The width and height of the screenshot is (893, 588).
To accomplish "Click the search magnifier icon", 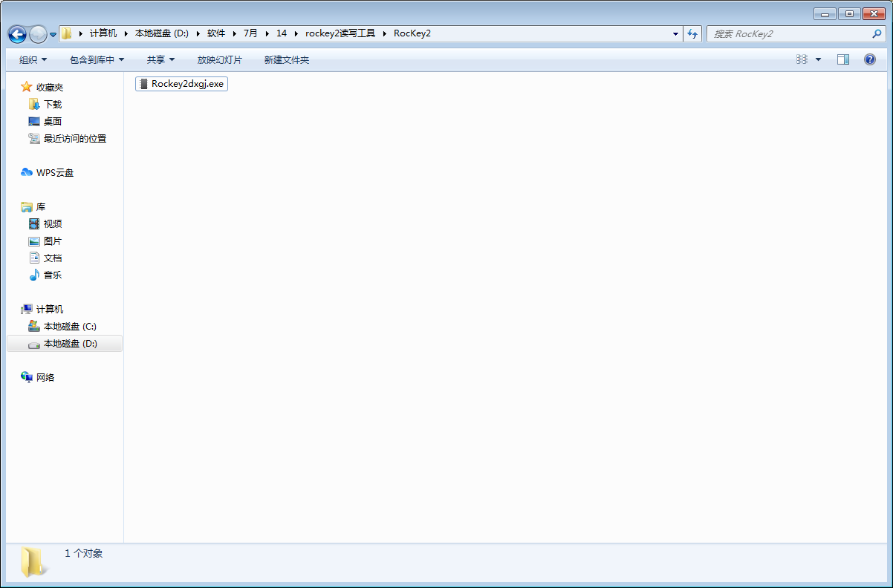I will point(877,33).
